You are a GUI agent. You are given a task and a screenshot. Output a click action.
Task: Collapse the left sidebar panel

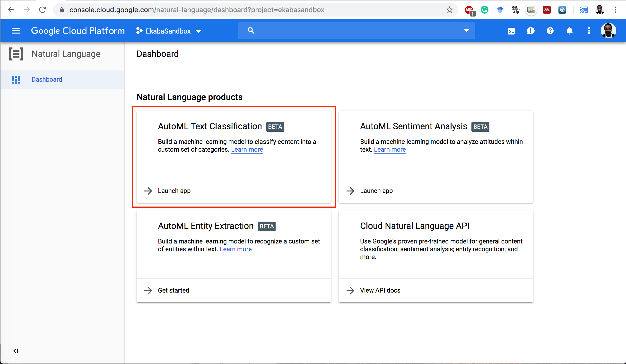pyautogui.click(x=16, y=351)
